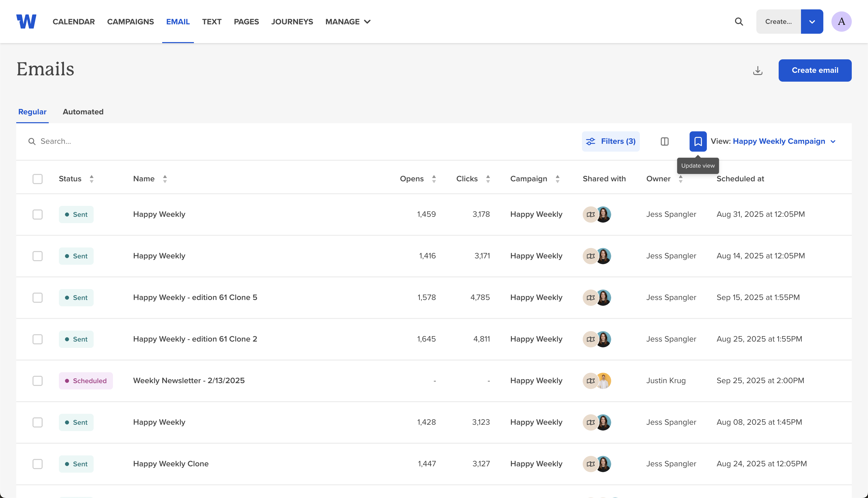Select the checkbox for Happy Weekly Clone row
The width and height of the screenshot is (868, 498).
(x=38, y=464)
